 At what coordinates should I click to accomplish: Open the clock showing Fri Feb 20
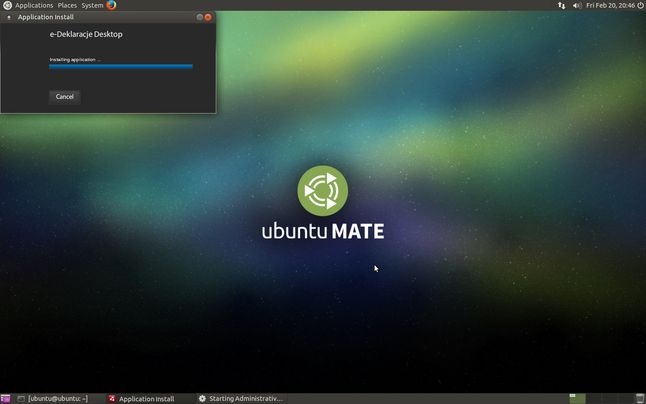(x=611, y=5)
